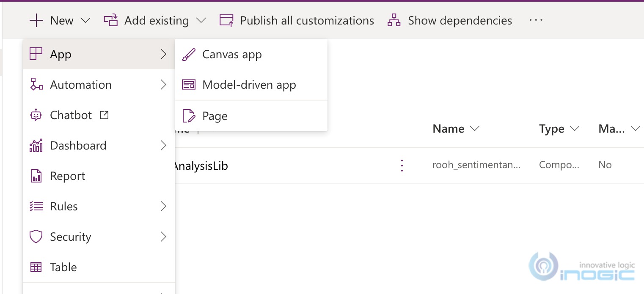Expand the Rules submenu chevron

click(163, 207)
